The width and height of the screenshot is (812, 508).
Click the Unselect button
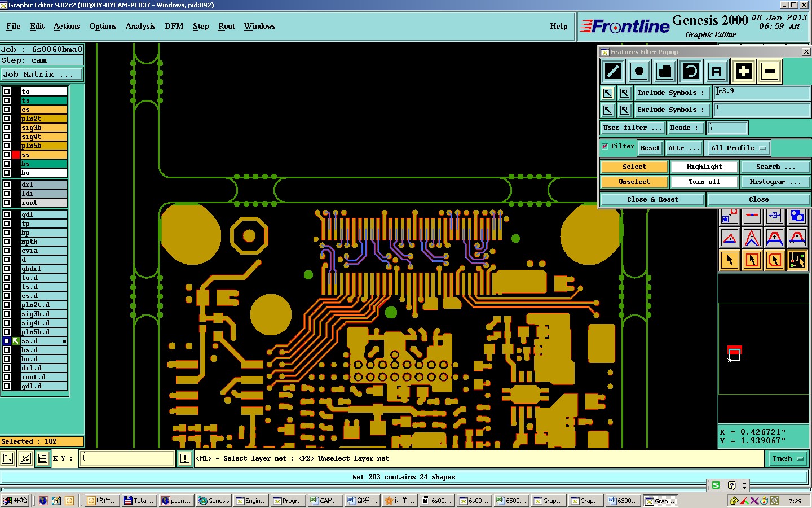634,182
